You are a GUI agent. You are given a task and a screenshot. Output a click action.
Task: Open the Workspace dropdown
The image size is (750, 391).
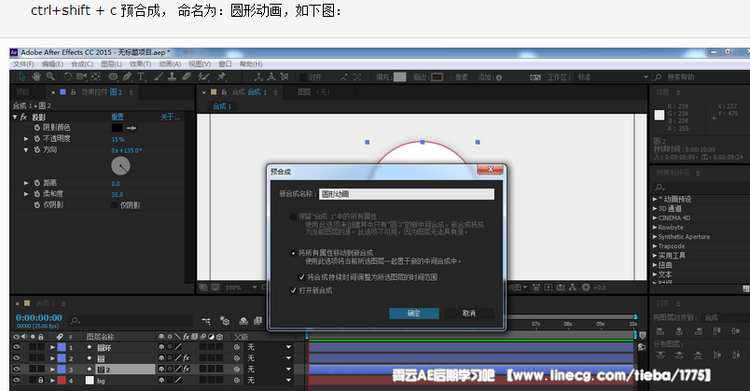click(612, 77)
